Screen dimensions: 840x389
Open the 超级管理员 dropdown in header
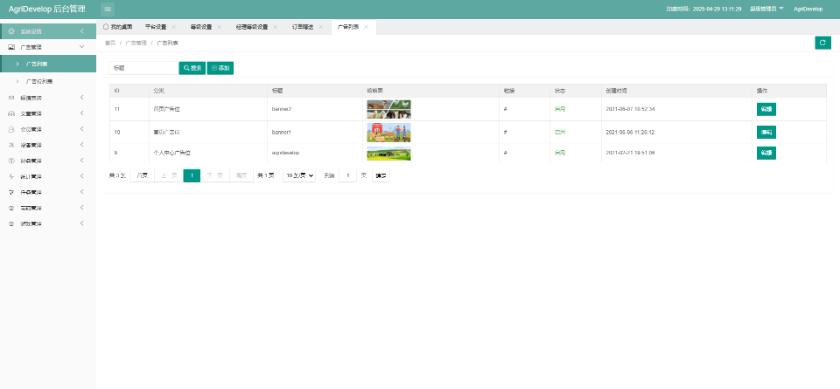click(767, 9)
